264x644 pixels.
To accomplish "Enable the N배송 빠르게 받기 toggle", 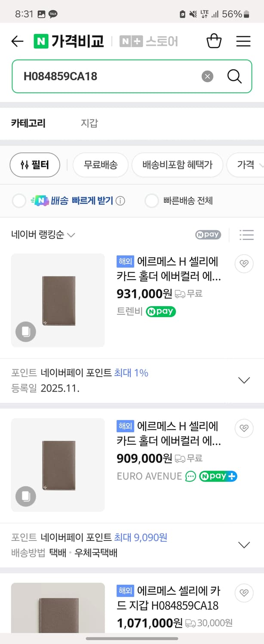I will (x=19, y=201).
